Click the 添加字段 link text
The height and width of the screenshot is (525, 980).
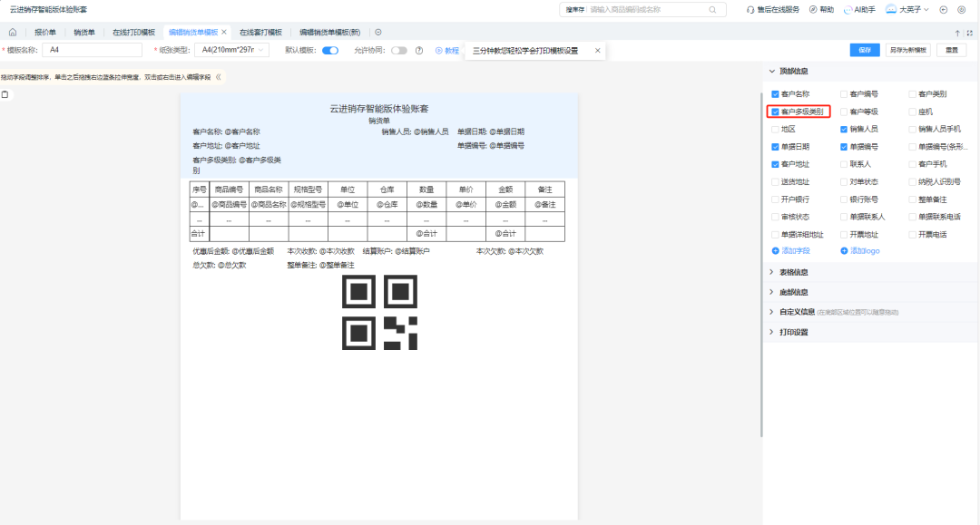(x=796, y=251)
